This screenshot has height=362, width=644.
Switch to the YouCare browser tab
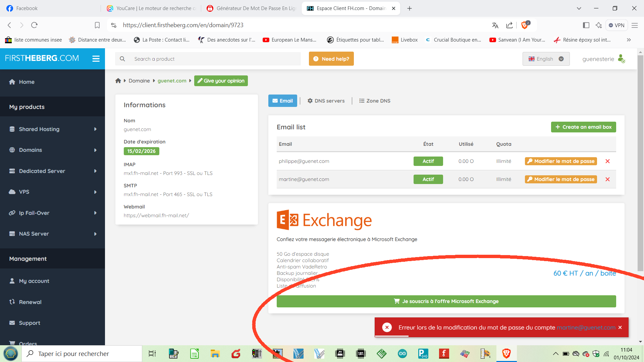coord(151,8)
